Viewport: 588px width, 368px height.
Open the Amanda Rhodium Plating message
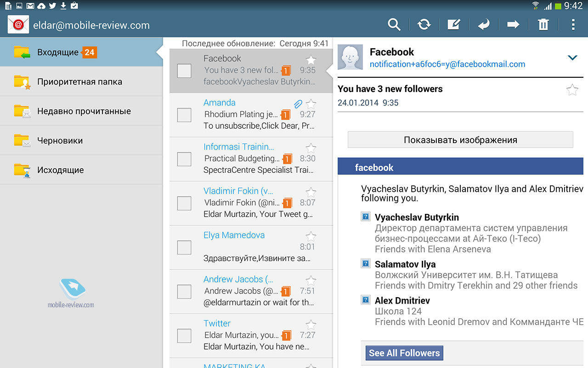click(251, 115)
